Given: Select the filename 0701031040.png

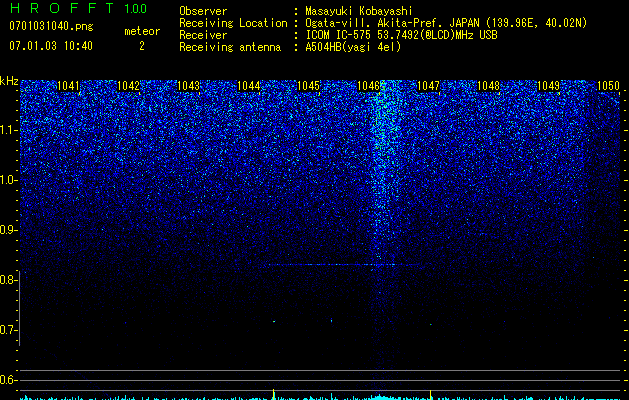Looking at the screenshot, I should (51, 27).
